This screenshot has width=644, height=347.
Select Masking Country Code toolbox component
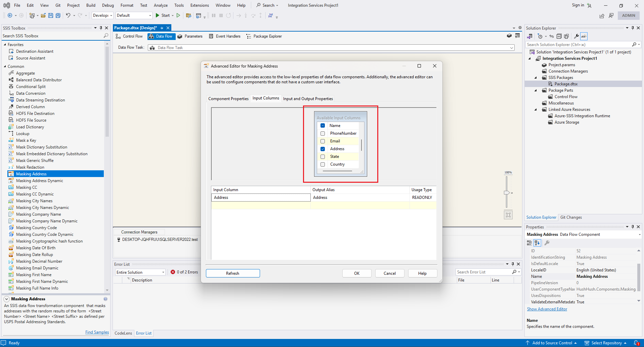pos(36,228)
